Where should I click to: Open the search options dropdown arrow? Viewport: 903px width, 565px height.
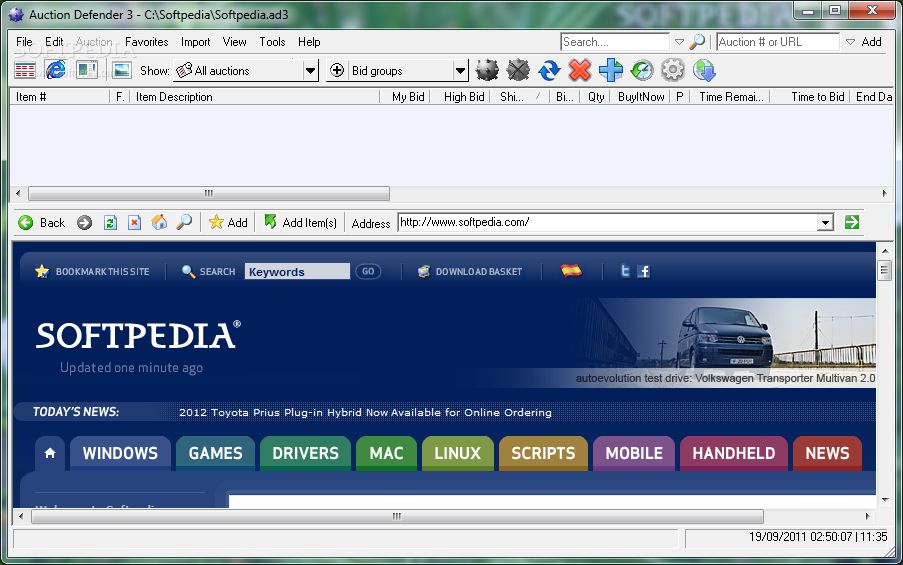pyautogui.click(x=679, y=42)
